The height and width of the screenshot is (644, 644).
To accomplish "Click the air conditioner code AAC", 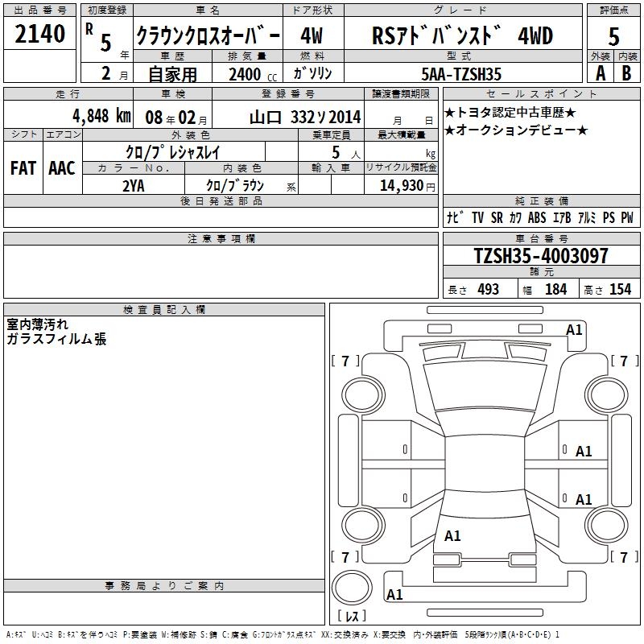I will coord(62,168).
